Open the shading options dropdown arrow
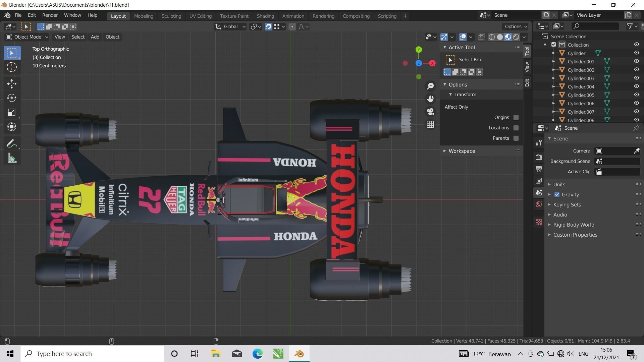The width and height of the screenshot is (644, 362). pyautogui.click(x=524, y=37)
